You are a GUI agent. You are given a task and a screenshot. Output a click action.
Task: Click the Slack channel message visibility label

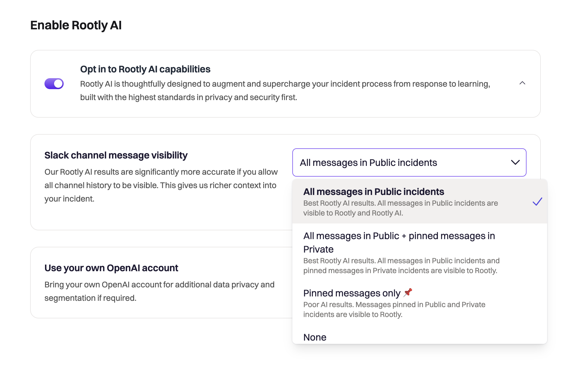(116, 155)
